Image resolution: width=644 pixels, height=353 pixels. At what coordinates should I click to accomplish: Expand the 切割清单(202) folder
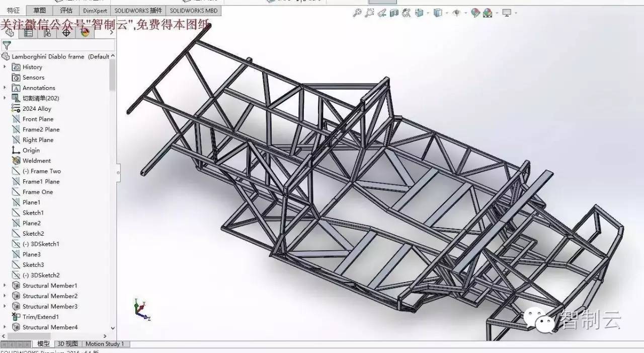point(5,98)
